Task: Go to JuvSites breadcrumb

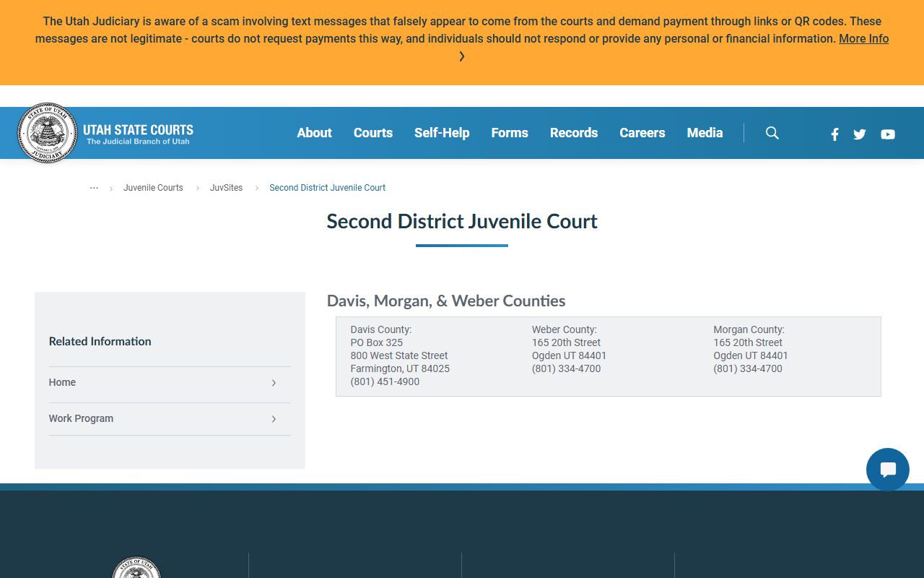Action: (226, 188)
